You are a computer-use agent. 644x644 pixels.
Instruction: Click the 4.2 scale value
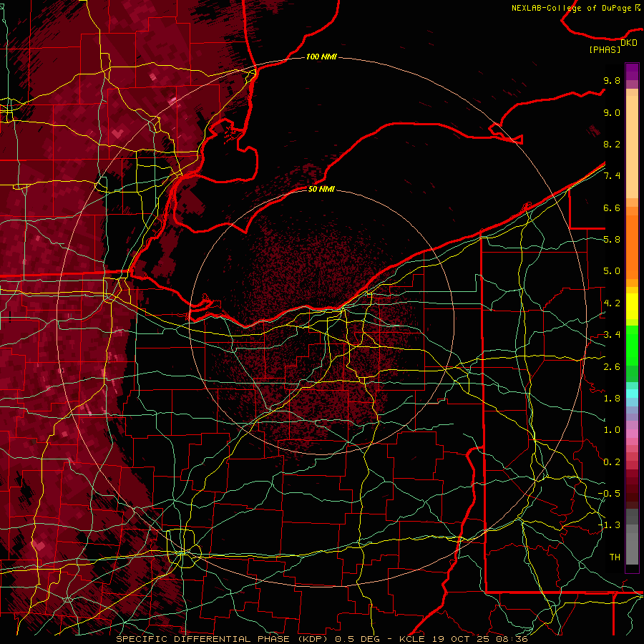click(x=612, y=303)
